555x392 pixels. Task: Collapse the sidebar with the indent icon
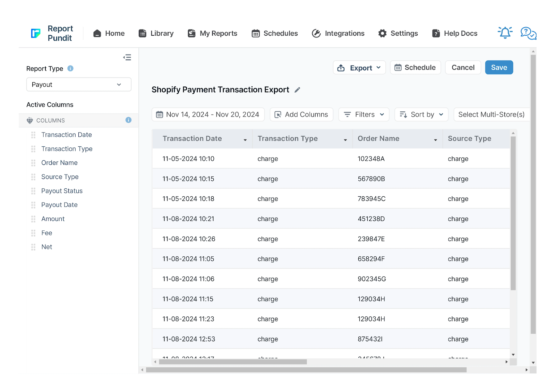coord(127,57)
